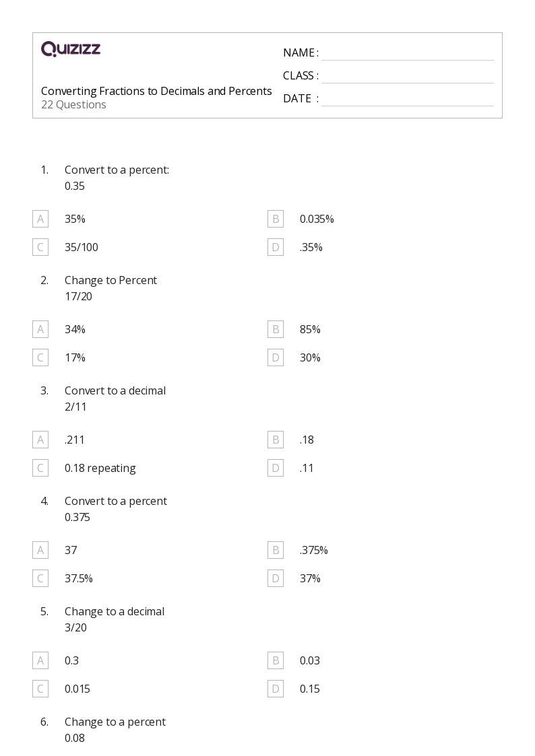This screenshot has height=756, width=535.
Task: Mark box C for 0.18 repeating
Action: click(40, 468)
